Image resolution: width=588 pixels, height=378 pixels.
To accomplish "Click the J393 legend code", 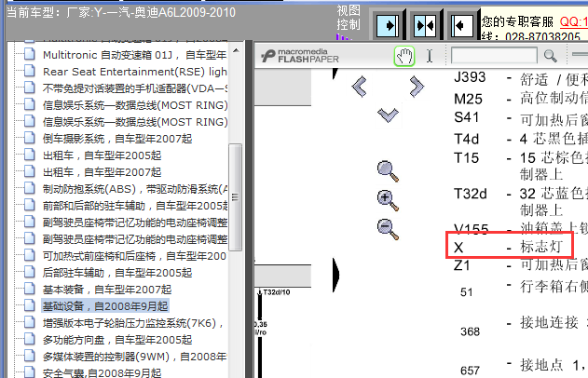I will (x=470, y=77).
